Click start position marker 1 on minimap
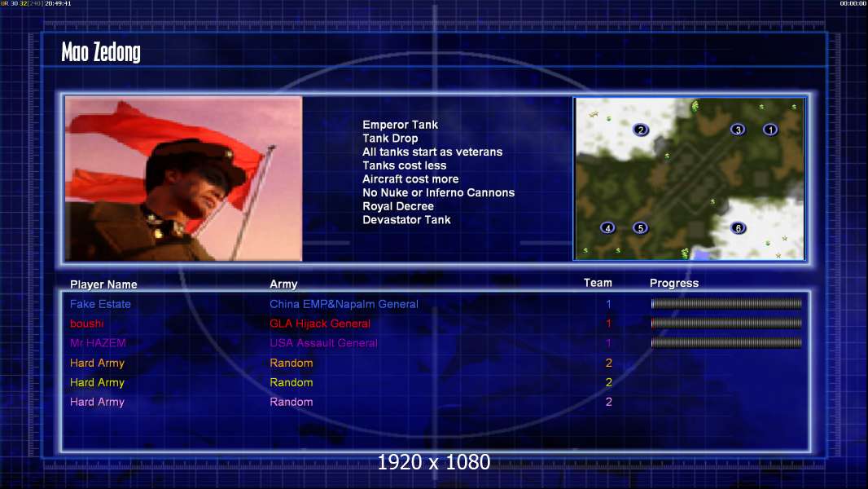This screenshot has height=489, width=868. tap(770, 130)
